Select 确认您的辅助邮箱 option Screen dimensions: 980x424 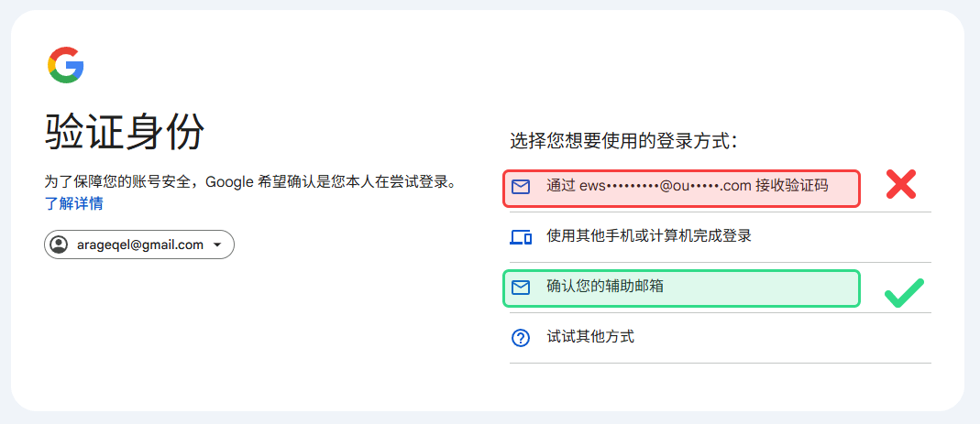click(605, 287)
